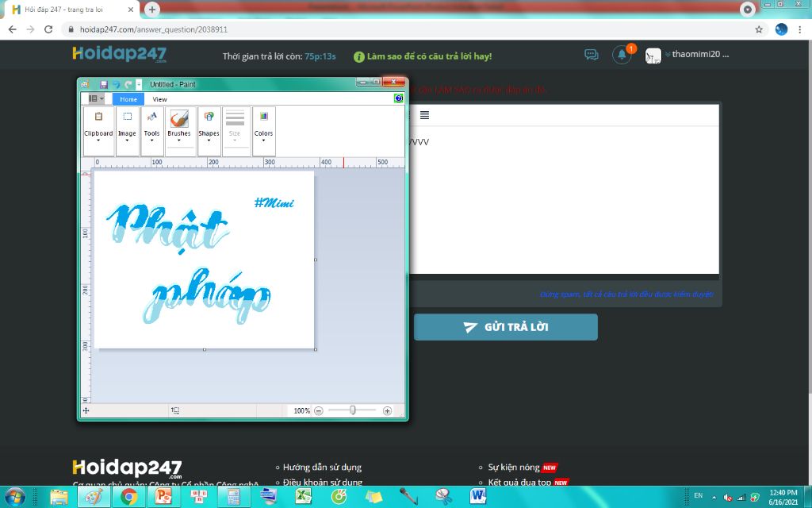Expand the Image group in Paint
This screenshot has width=812, height=508.
pos(127,131)
